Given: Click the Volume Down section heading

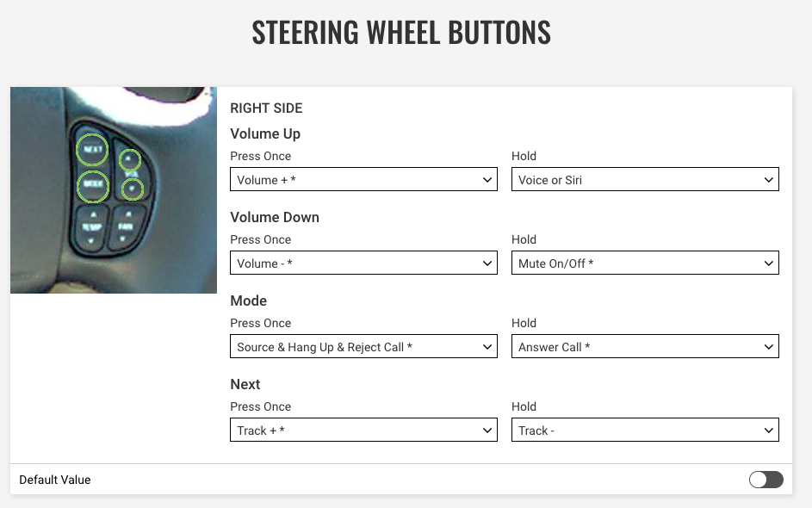Looking at the screenshot, I should (x=274, y=217).
